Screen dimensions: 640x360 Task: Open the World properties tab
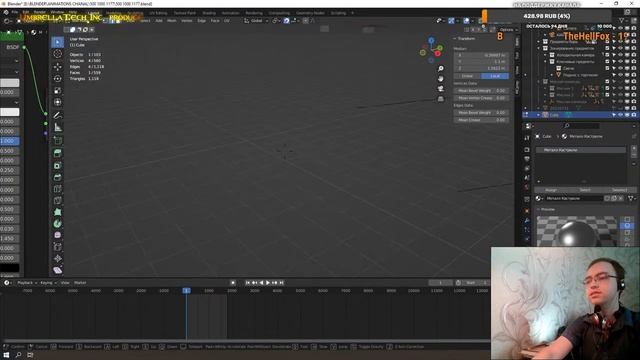[527, 187]
